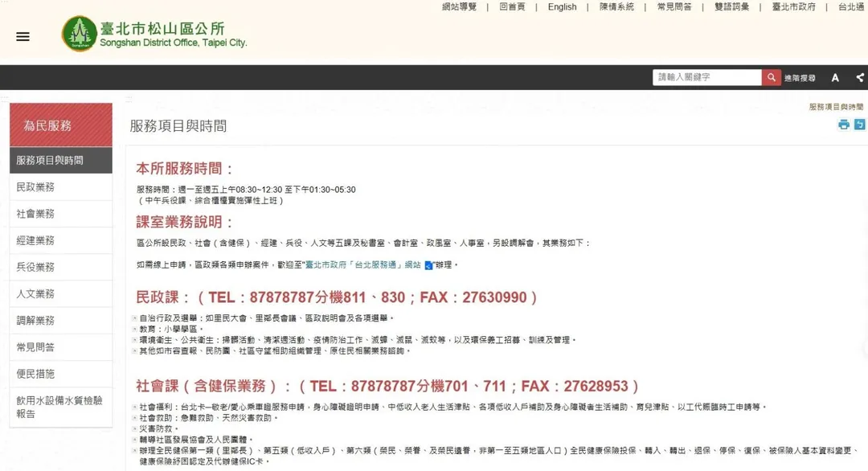Open 台北通 link at top right
This screenshot has width=868, height=471.
point(851,6)
